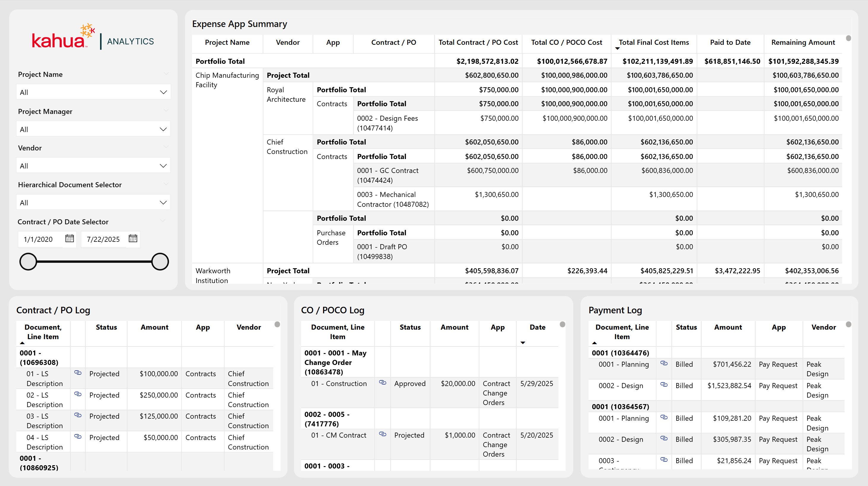Sort summary by Paid to Date header
This screenshot has height=486, width=868.
[x=730, y=42]
